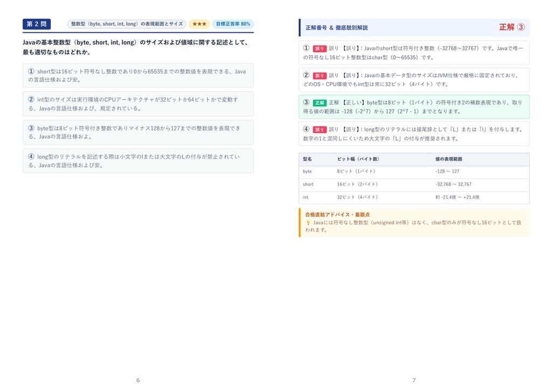Screen dimensions: 552x392
Task: Click the -128 ～ 127 table cell
Action: (x=447, y=171)
